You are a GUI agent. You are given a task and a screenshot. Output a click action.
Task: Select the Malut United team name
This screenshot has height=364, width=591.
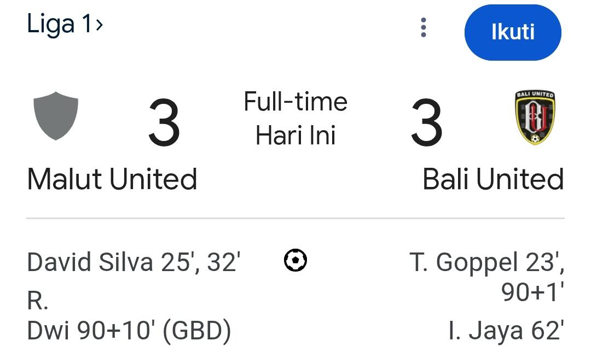pyautogui.click(x=112, y=179)
